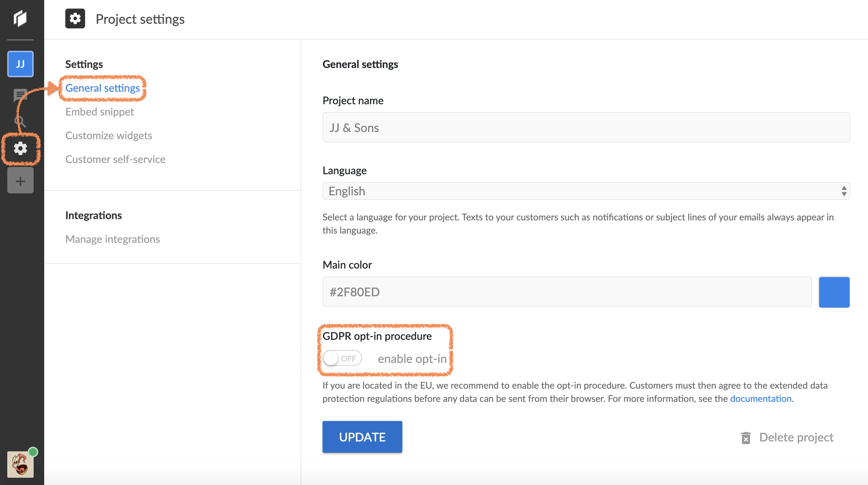Click the blue main color swatch
868x485 pixels.
point(834,292)
